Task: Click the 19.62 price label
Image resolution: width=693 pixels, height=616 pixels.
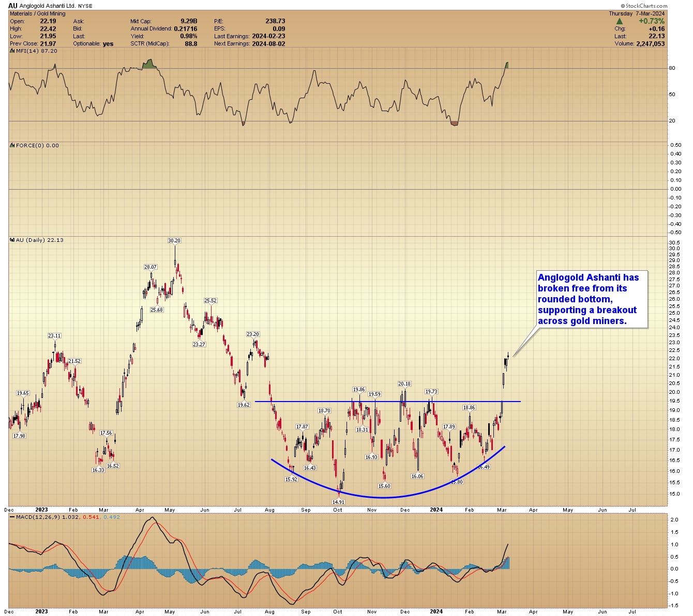Action: [244, 405]
